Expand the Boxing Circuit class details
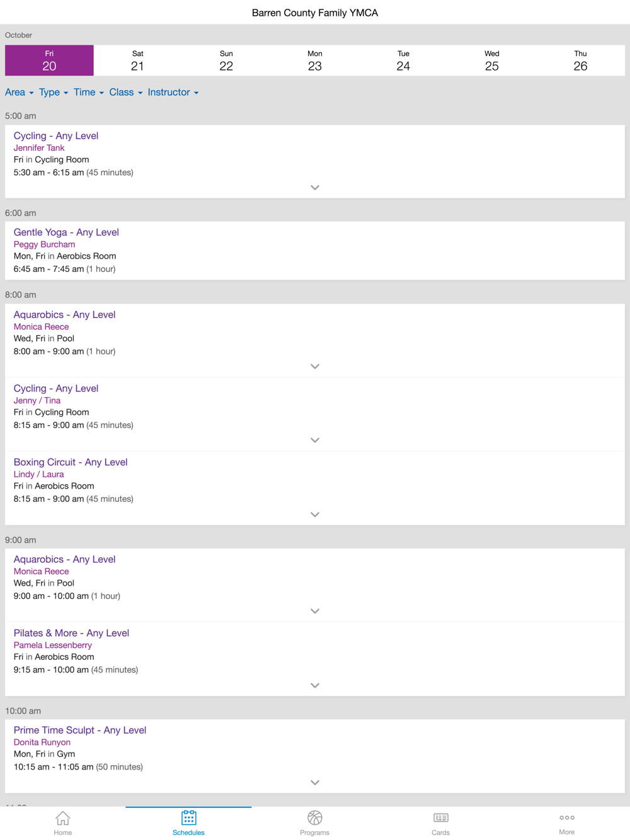Image resolution: width=630 pixels, height=840 pixels. click(315, 514)
